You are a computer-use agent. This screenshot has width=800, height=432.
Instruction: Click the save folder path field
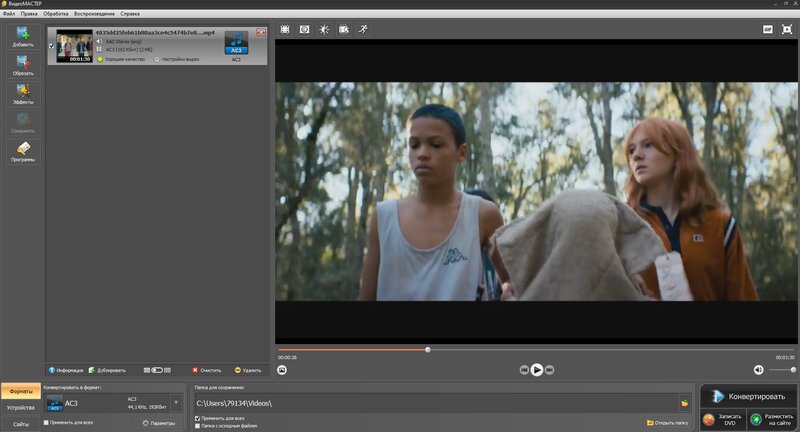(x=436, y=403)
